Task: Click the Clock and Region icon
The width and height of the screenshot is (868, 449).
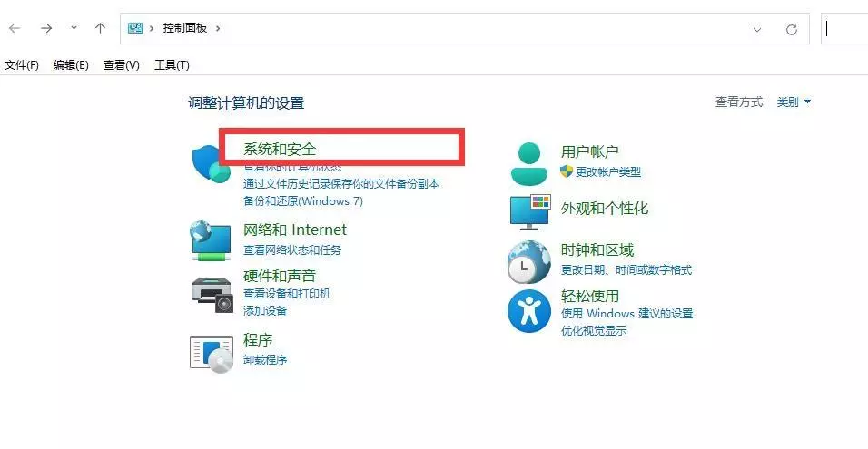Action: point(528,262)
